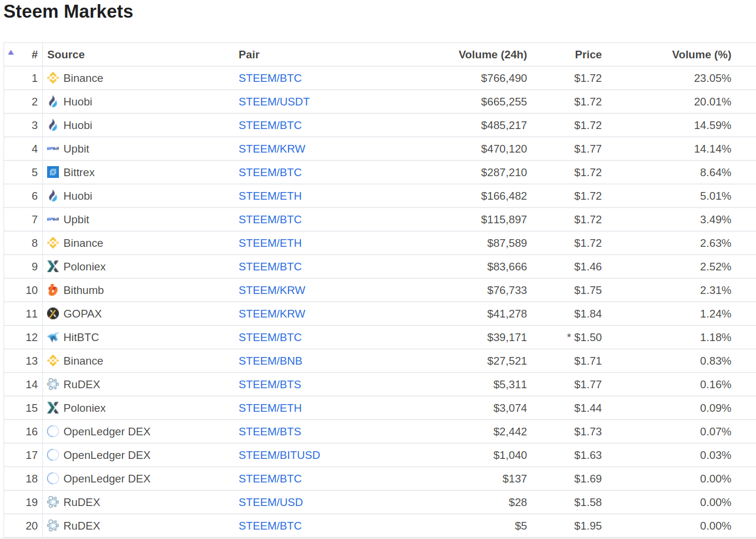
Task: Click the 20.01% volume percentage
Action: pyautogui.click(x=713, y=102)
